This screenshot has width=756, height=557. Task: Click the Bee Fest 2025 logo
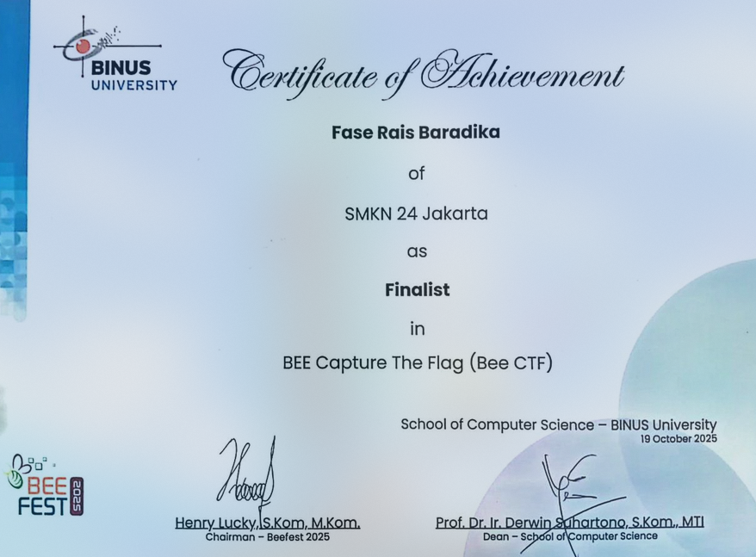tap(45, 485)
